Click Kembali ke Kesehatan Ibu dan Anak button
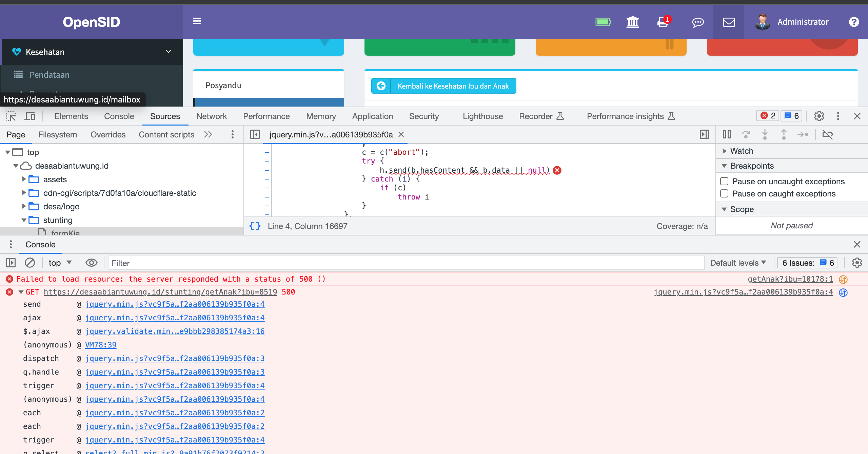 click(443, 86)
